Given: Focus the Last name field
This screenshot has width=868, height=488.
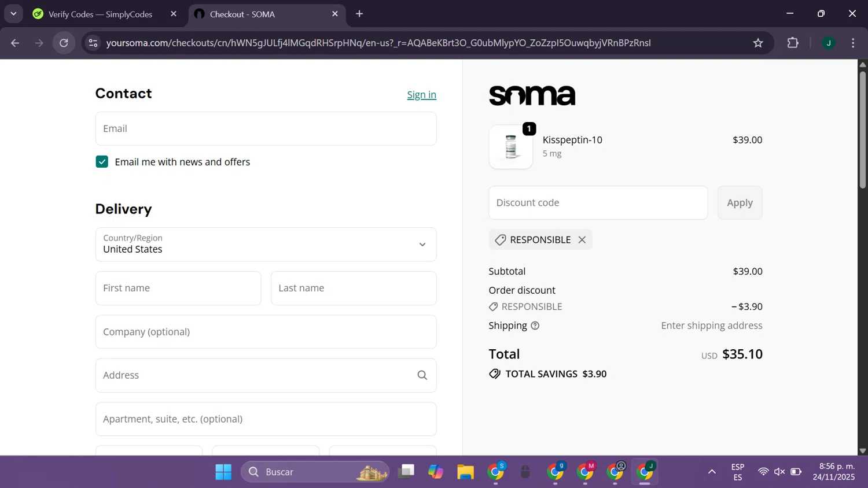Looking at the screenshot, I should click(354, 288).
